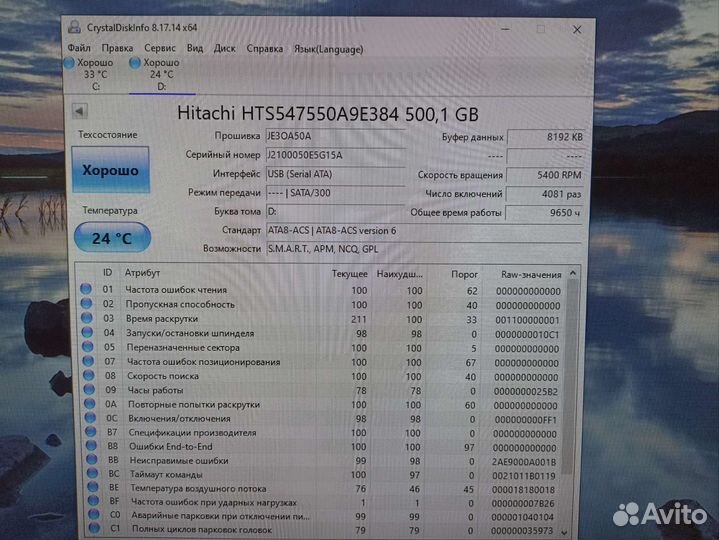Click blue status icon of attribute C1
The width and height of the screenshot is (719, 540).
(x=87, y=529)
